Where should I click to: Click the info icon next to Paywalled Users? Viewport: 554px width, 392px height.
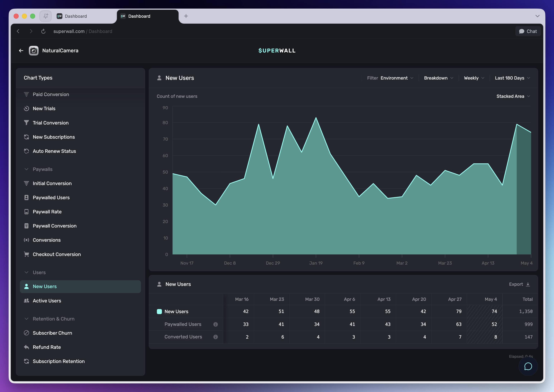point(216,324)
